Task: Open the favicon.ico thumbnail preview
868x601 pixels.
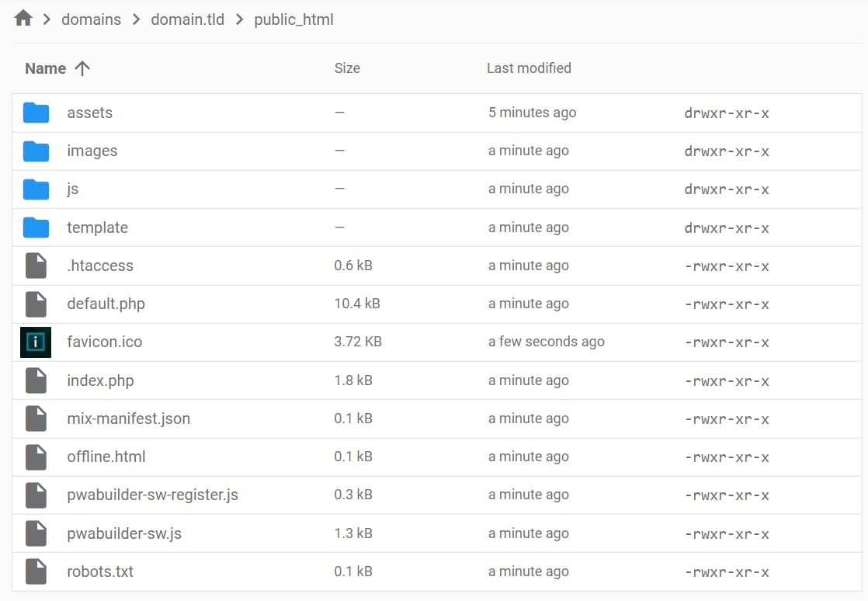Action: pos(35,342)
